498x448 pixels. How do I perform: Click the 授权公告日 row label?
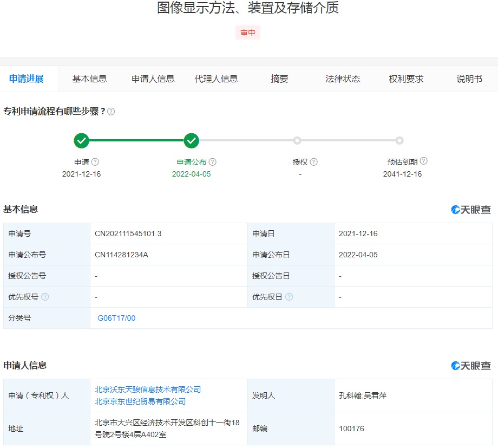[271, 276]
